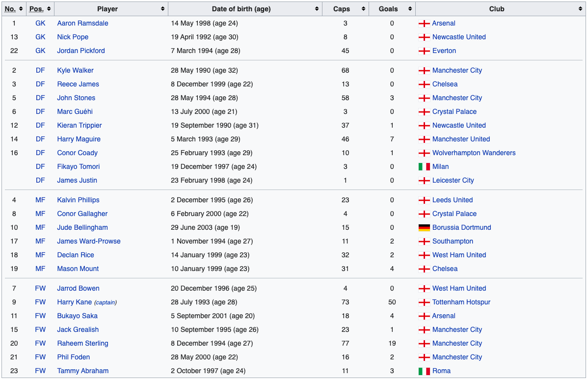Open Bukayo Saka player page
Image resolution: width=588 pixels, height=380 pixels.
[x=77, y=316]
